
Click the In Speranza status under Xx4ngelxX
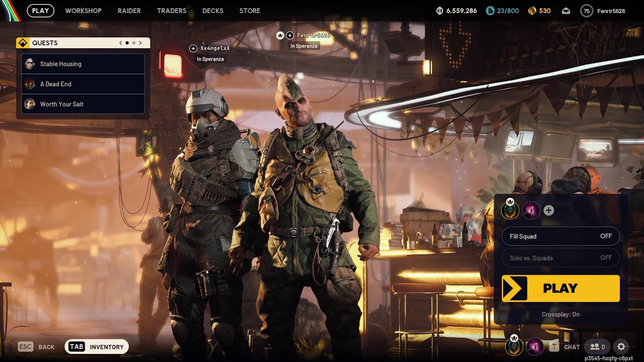pyautogui.click(x=210, y=59)
